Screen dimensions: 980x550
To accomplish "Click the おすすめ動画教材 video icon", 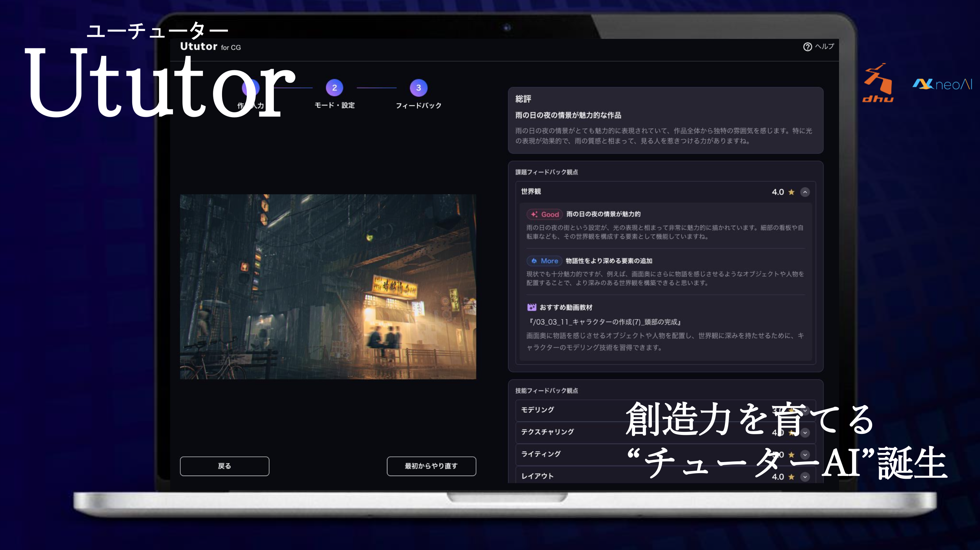I will pos(532,307).
